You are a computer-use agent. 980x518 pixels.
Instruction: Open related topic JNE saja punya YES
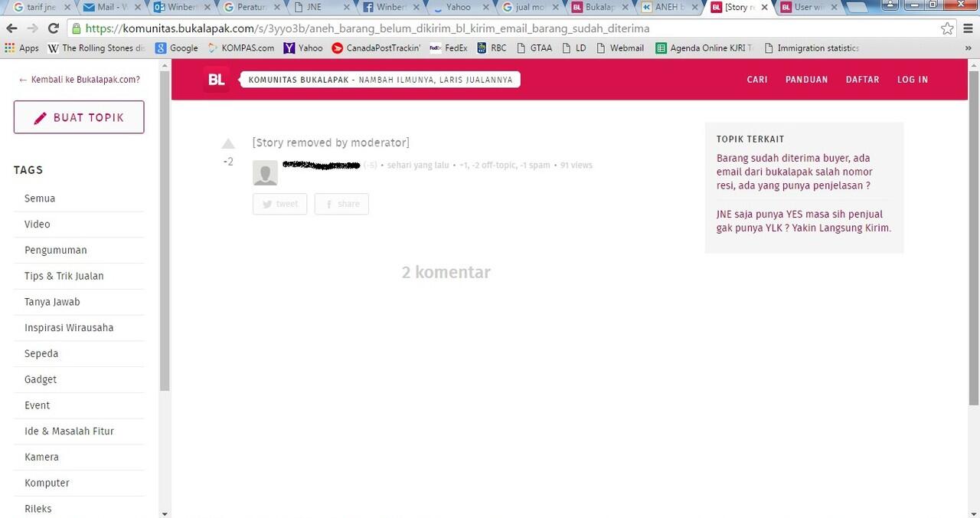click(x=804, y=221)
